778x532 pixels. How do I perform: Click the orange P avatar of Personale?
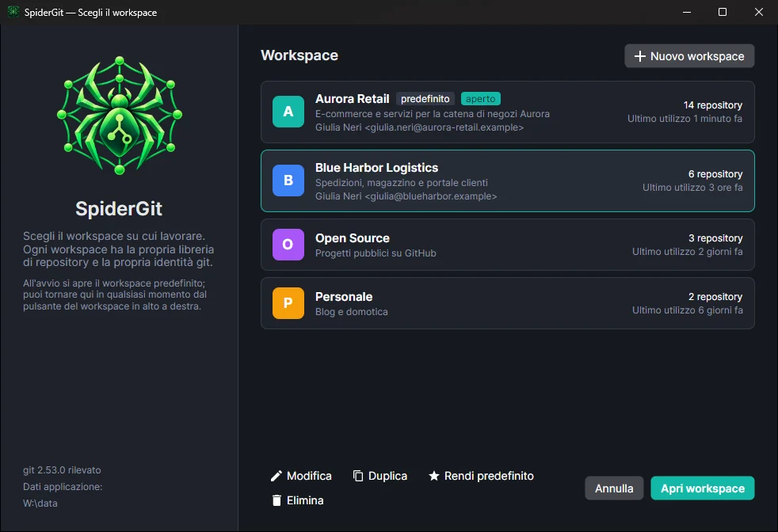288,303
